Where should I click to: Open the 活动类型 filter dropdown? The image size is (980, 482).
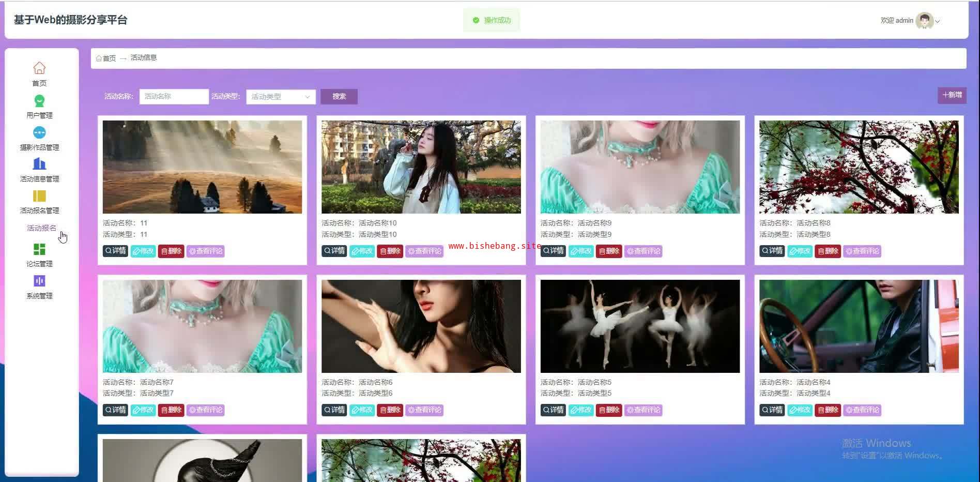281,97
